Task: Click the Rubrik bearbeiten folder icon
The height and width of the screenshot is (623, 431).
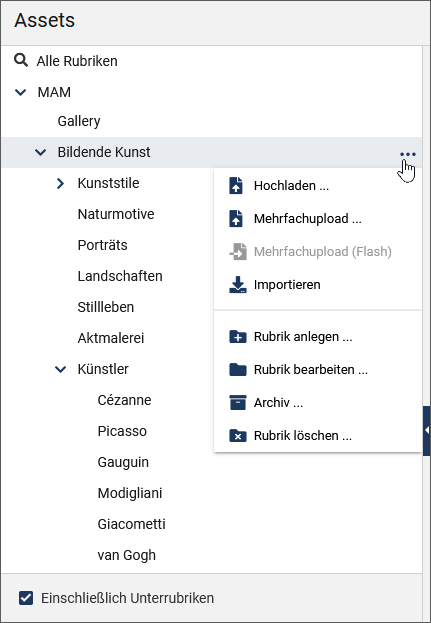Action: (x=238, y=370)
